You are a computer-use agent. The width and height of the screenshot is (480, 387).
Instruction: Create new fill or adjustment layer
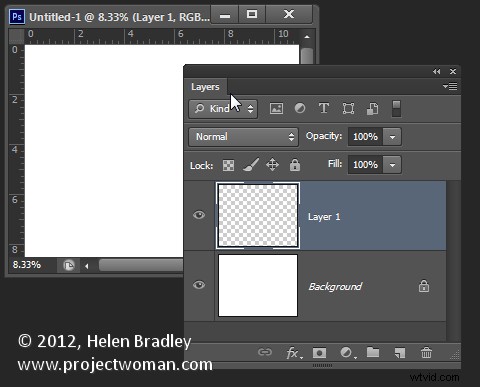click(348, 353)
